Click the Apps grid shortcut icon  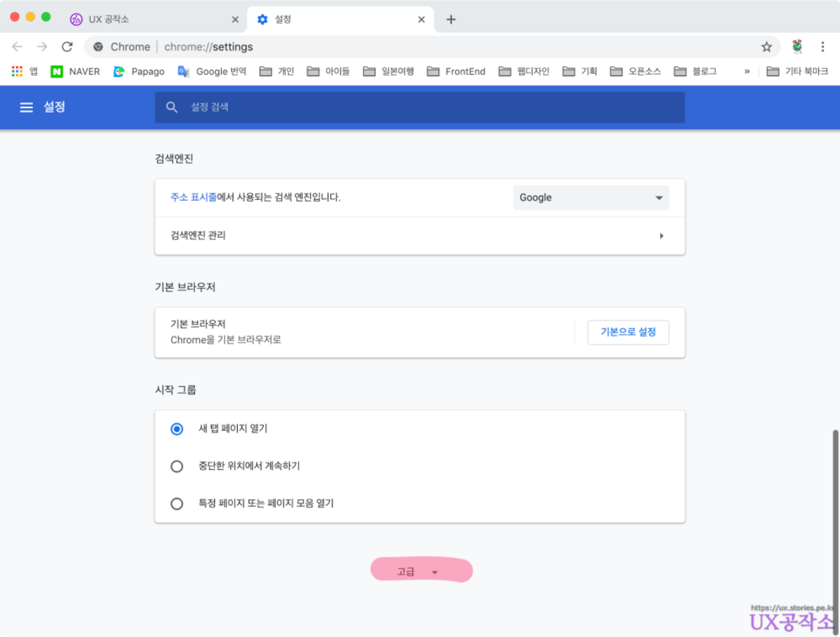click(17, 72)
